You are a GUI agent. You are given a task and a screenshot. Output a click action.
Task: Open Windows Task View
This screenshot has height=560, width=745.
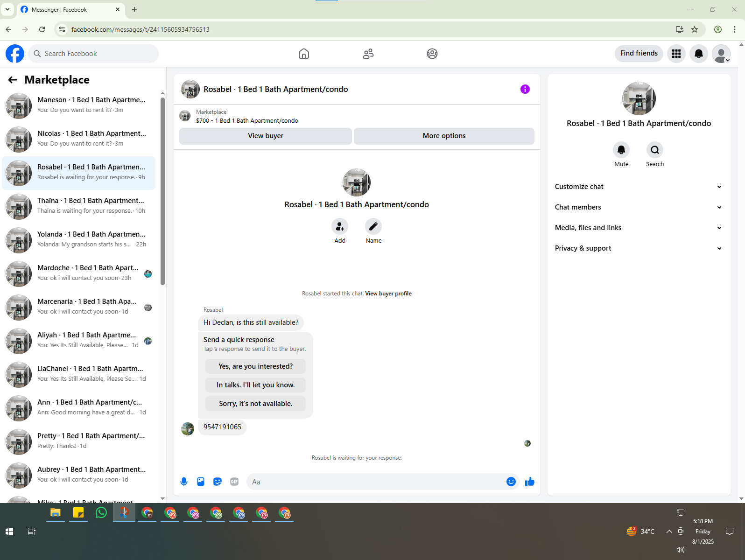pyautogui.click(x=32, y=532)
